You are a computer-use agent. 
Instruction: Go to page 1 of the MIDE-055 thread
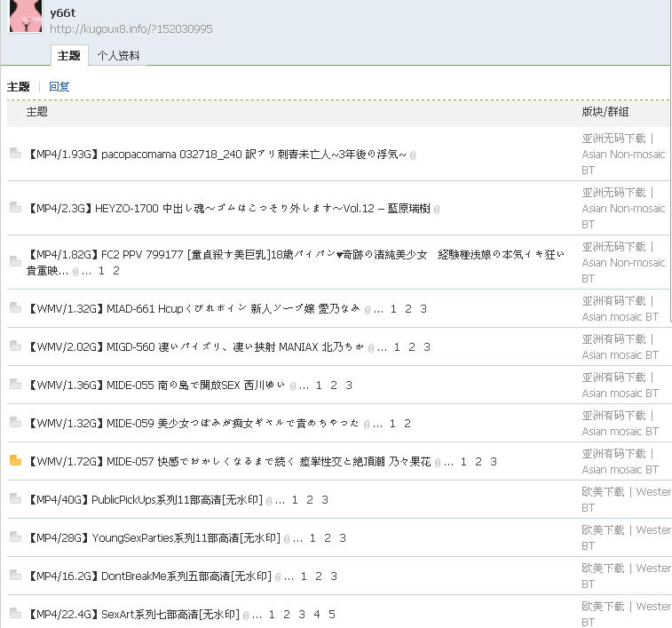point(319,385)
